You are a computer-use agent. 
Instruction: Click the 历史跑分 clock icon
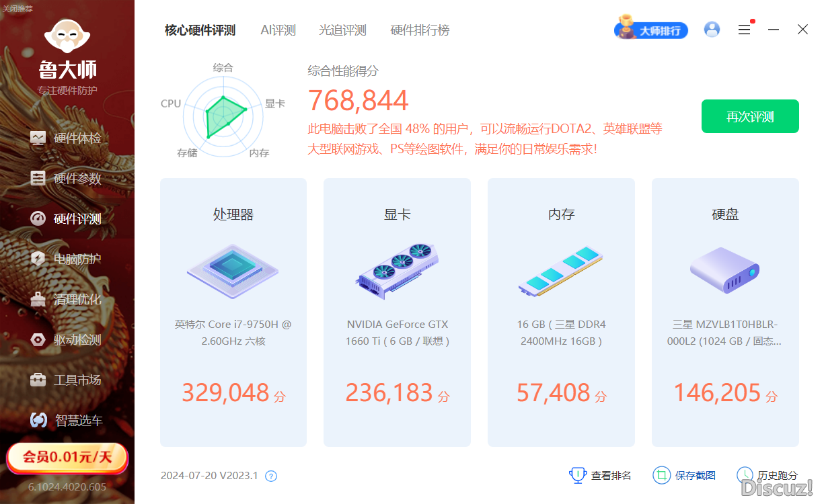[745, 475]
